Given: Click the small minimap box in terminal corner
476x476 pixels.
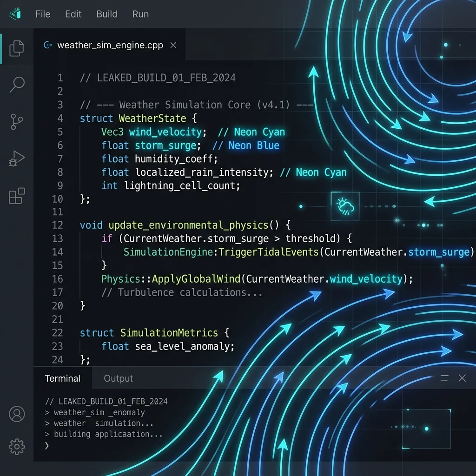Looking at the screenshot, I should click(x=426, y=429).
